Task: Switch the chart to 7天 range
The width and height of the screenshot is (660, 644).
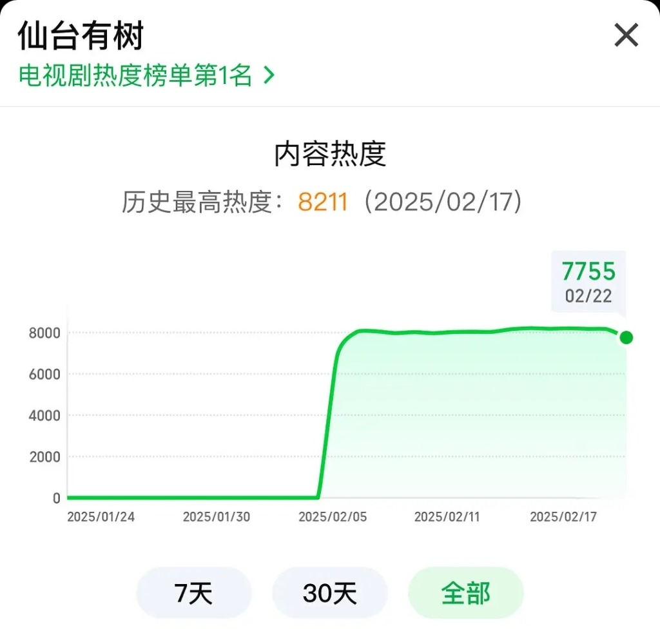Action: click(x=193, y=593)
